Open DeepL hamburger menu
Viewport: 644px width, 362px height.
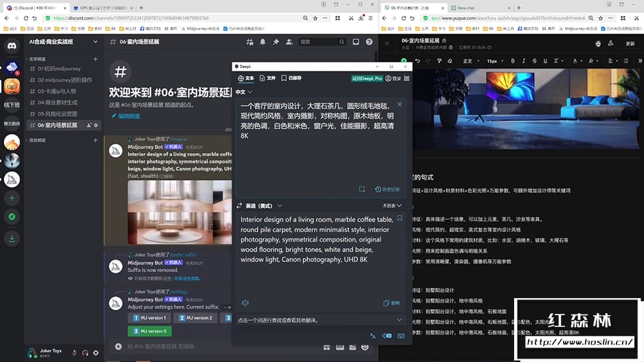[x=407, y=78]
